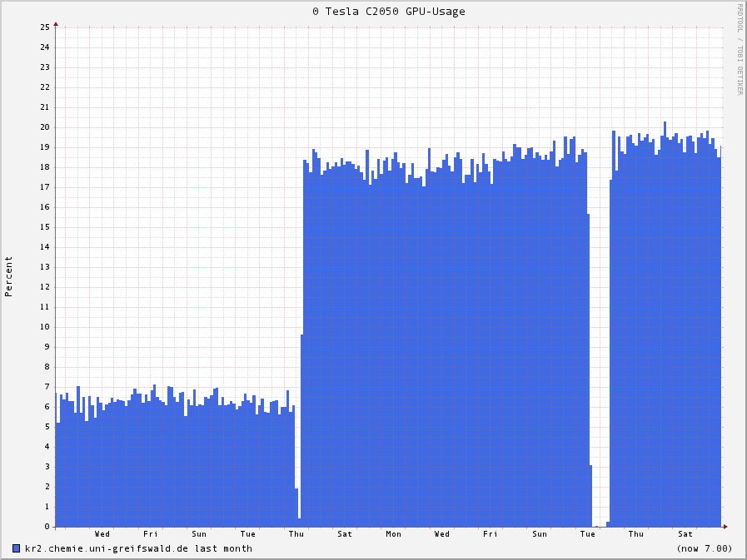Click the first "Wed" X-axis label
Viewport: 747px width, 560px height.
click(x=102, y=534)
